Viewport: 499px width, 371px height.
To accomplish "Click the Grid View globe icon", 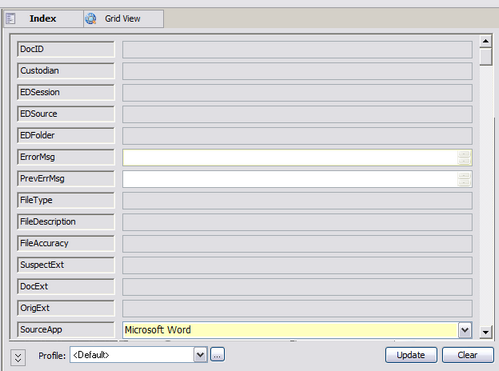I will coord(91,19).
